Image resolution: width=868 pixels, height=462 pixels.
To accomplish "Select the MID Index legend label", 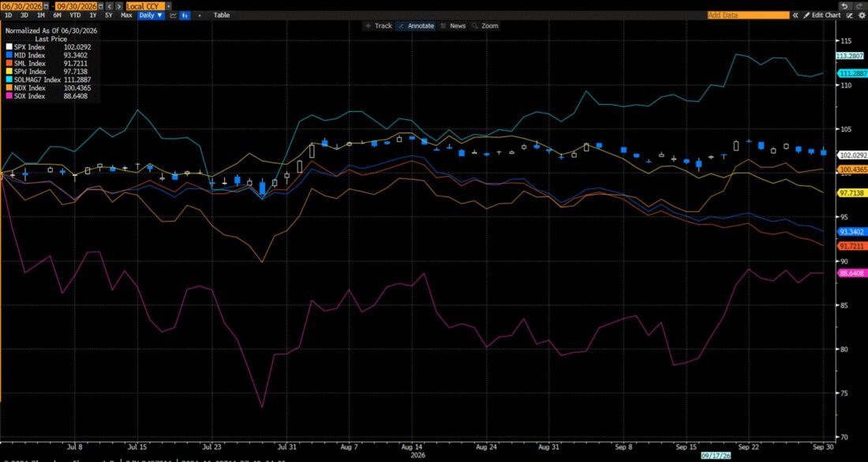I will (x=29, y=55).
